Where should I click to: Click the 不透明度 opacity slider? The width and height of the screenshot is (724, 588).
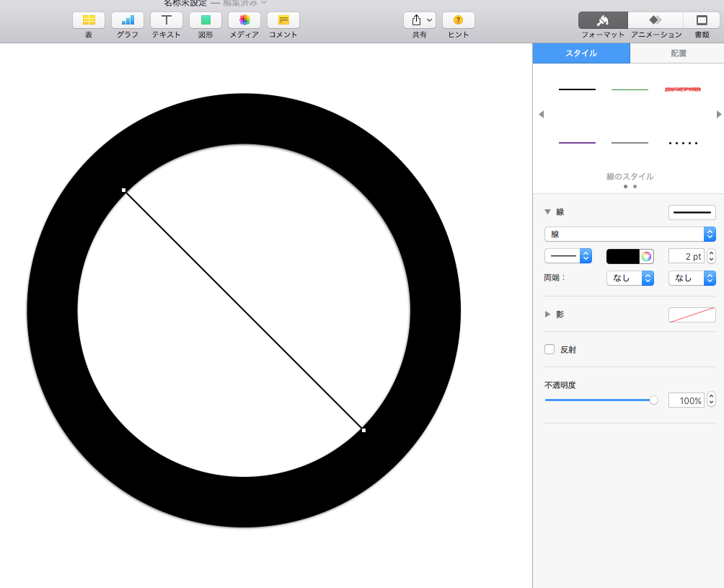(x=601, y=400)
